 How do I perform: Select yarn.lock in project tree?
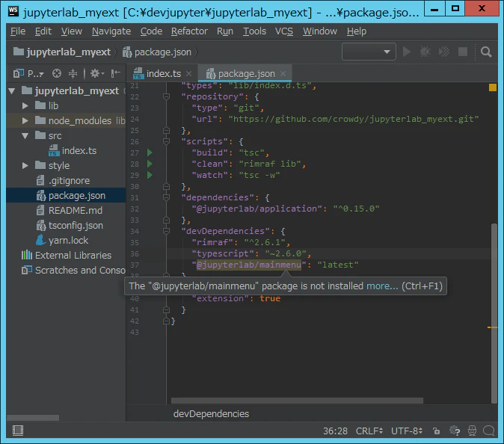click(62, 240)
